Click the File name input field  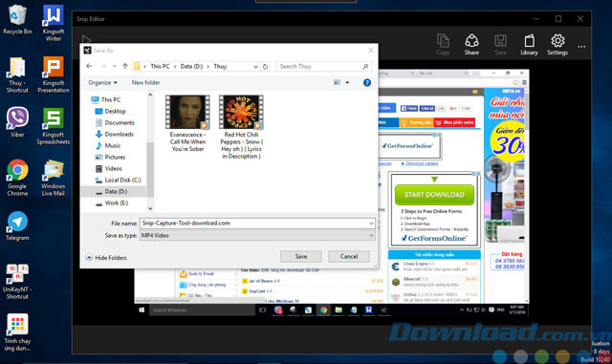click(253, 224)
